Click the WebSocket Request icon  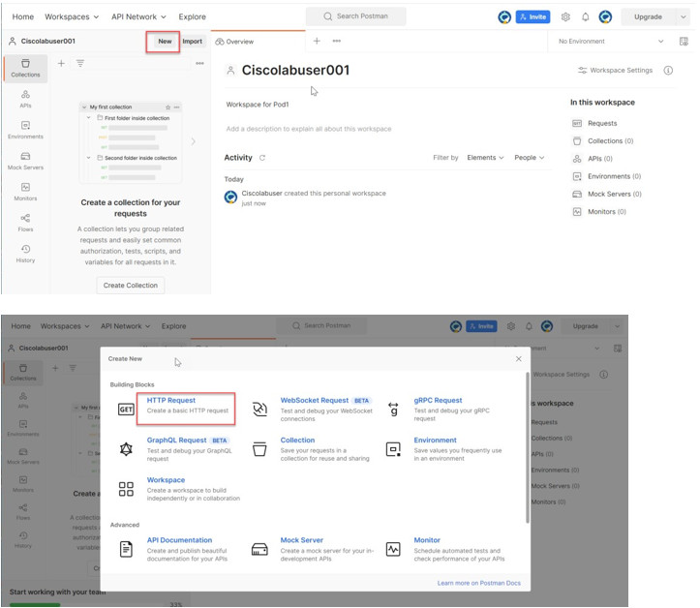(259, 409)
